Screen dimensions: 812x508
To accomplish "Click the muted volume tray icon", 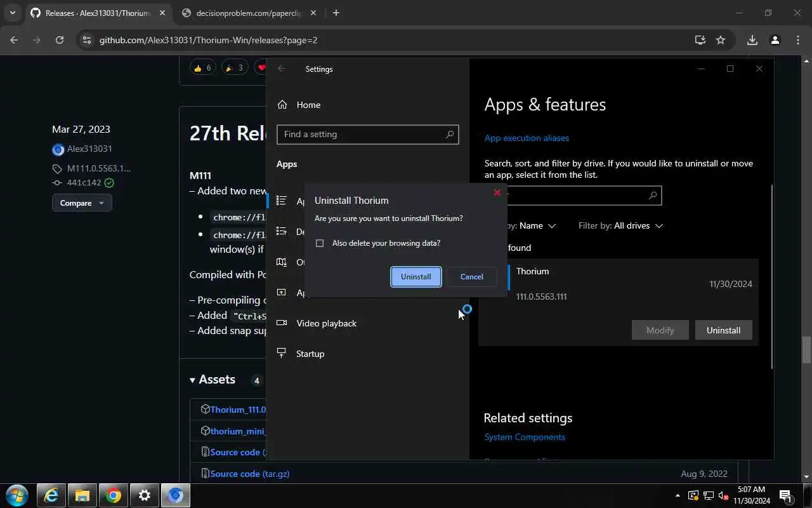I will point(723,495).
